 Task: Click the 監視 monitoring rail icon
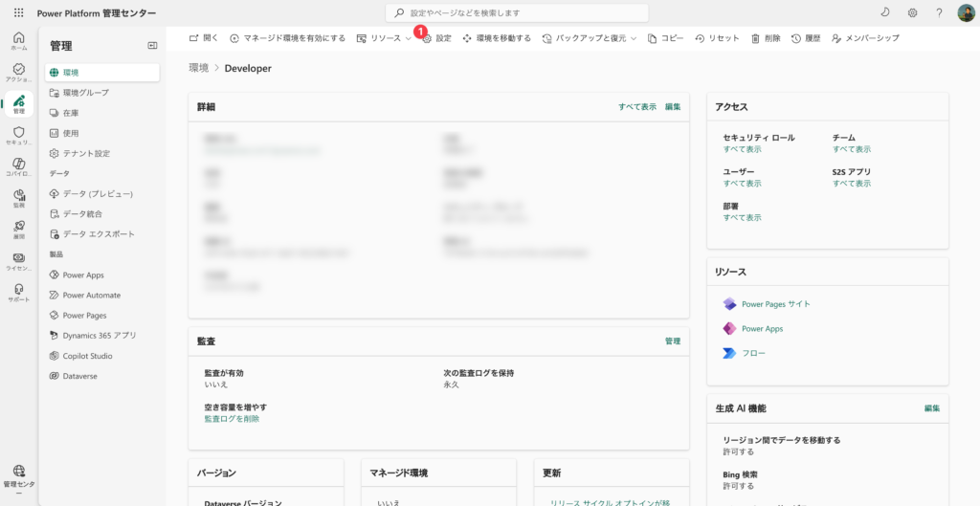(x=18, y=198)
